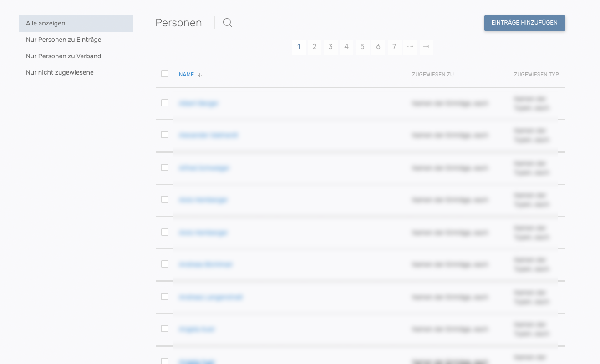Click the EINTRÄGE HINZUFÜGEN button
Image resolution: width=600 pixels, height=364 pixels.
[524, 23]
